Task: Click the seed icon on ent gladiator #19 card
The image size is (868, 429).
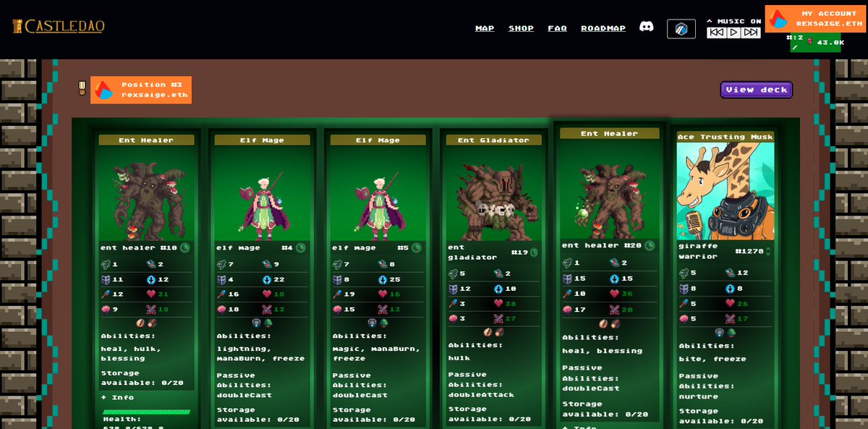Action: coord(488,332)
